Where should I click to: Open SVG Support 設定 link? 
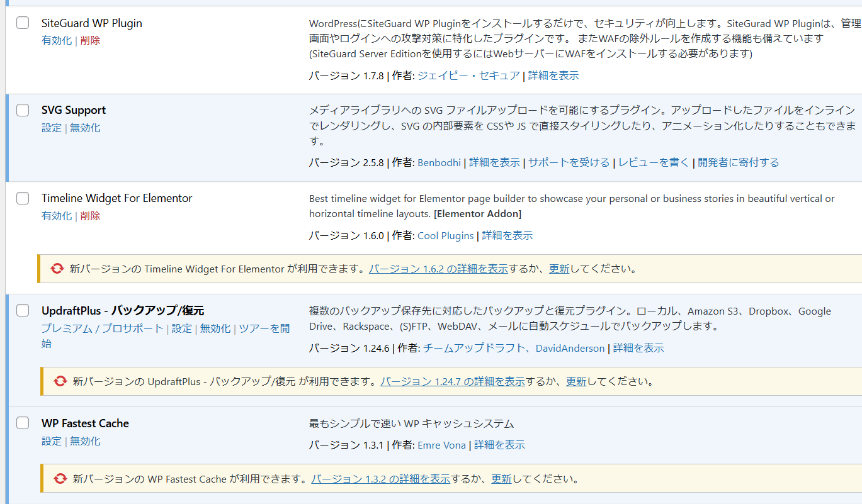[x=52, y=128]
